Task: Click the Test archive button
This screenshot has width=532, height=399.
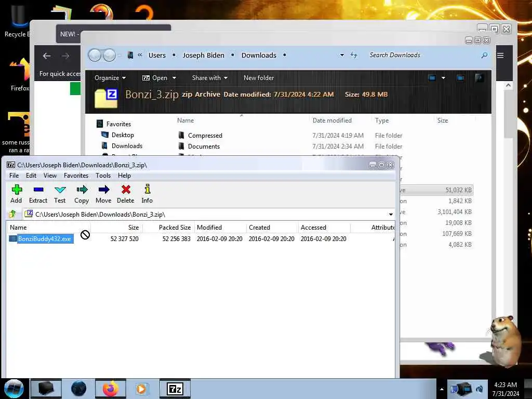Action: point(60,194)
